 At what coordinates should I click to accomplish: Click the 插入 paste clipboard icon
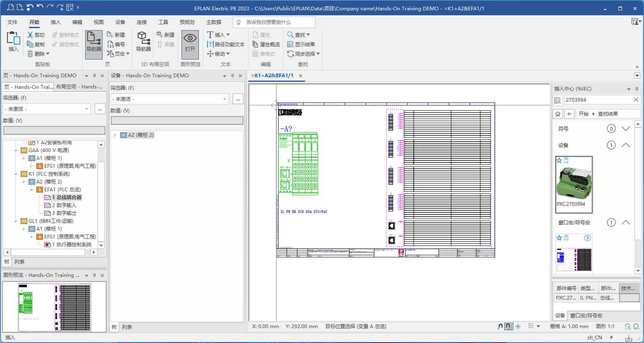13,38
